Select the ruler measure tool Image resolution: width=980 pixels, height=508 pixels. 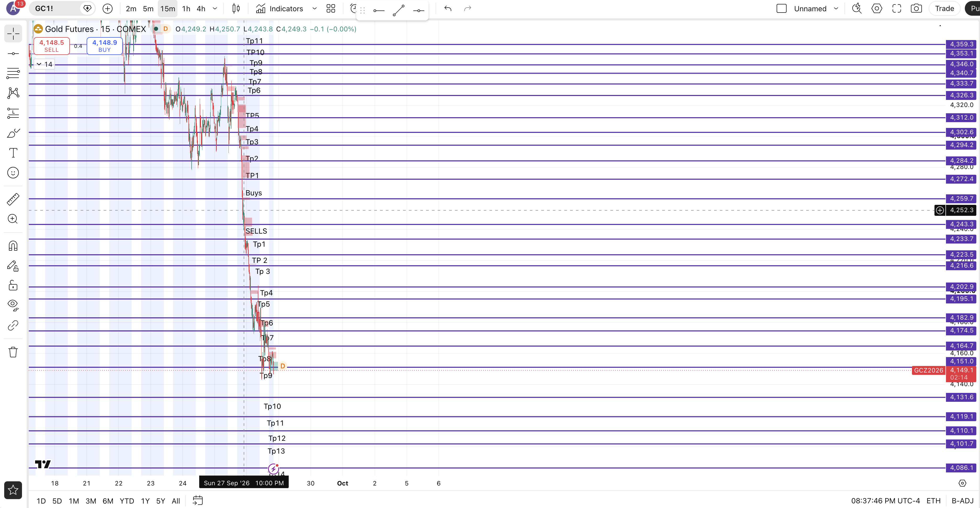pos(13,199)
